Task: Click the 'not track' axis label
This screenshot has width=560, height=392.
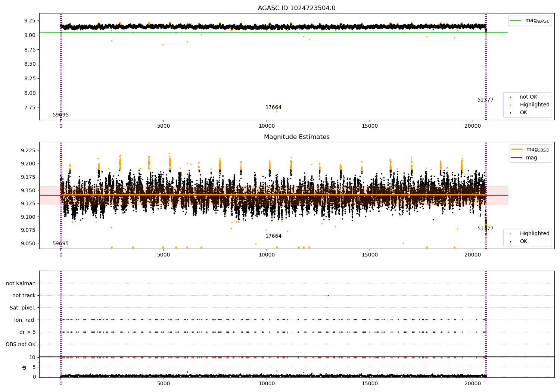Action: coord(24,296)
